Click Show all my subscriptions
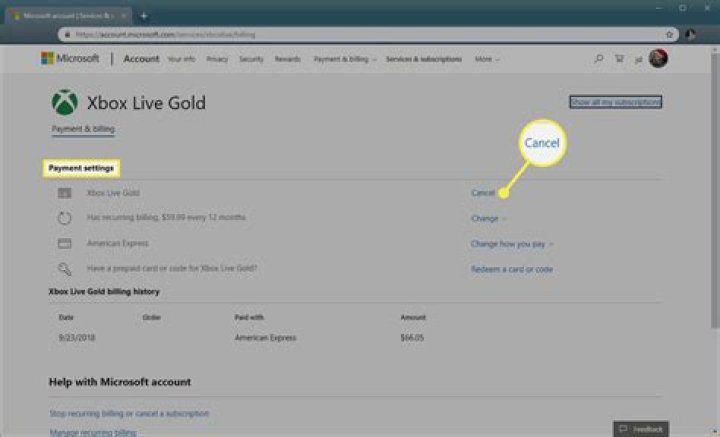 pyautogui.click(x=615, y=102)
